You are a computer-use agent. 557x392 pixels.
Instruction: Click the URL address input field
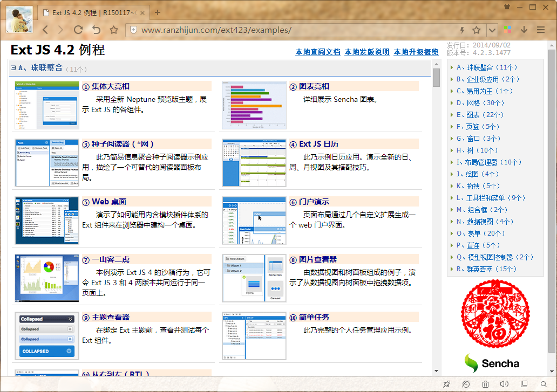291,30
